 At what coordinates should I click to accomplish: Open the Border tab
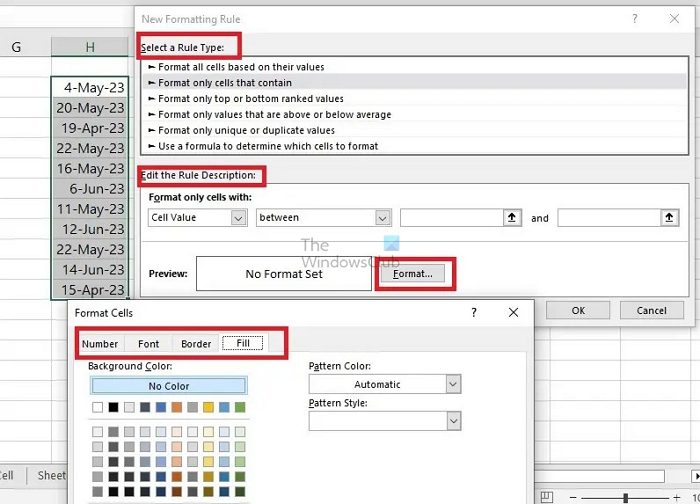(196, 344)
